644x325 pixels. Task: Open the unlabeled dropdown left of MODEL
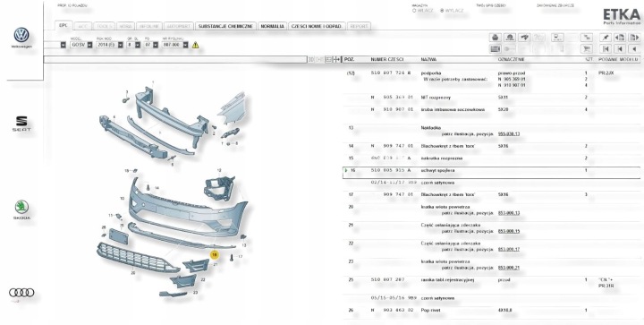click(x=55, y=45)
